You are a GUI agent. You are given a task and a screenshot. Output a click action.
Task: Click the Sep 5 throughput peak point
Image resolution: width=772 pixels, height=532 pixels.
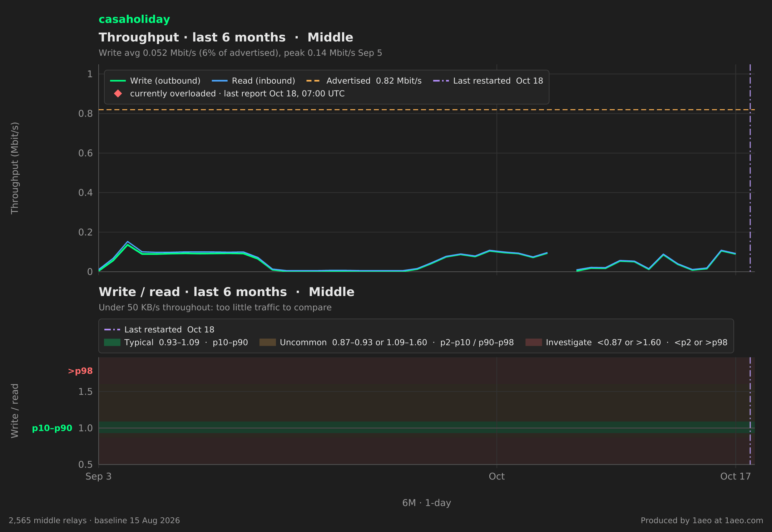click(x=128, y=243)
